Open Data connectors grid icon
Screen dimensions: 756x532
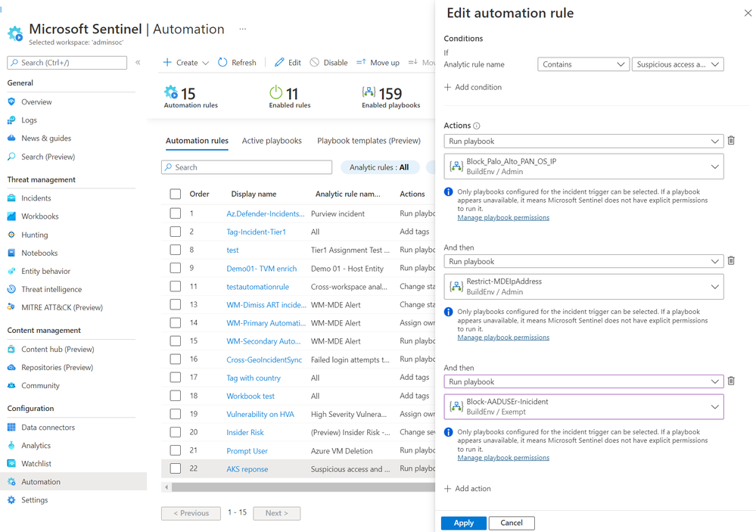(x=11, y=427)
